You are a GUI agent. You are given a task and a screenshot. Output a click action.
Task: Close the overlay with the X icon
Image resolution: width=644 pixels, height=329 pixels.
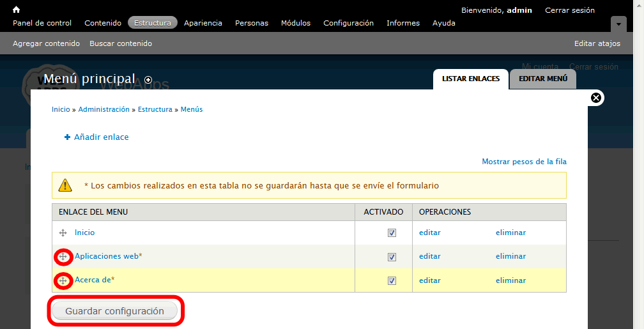(595, 98)
